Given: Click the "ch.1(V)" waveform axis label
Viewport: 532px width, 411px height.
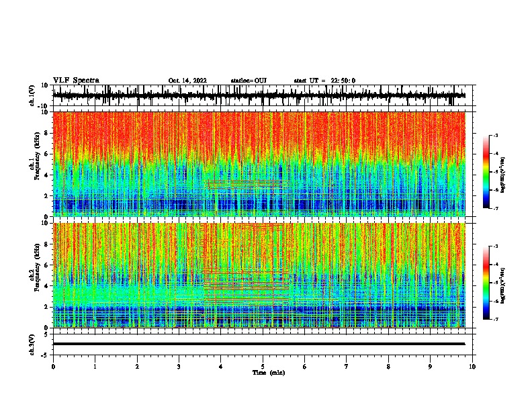Looking at the screenshot, I should coord(32,95).
